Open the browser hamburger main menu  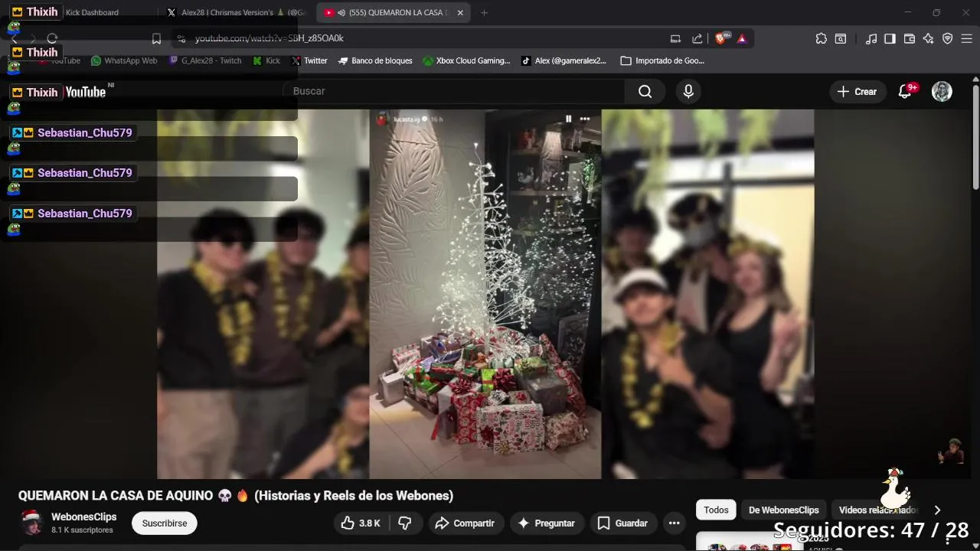tap(967, 38)
